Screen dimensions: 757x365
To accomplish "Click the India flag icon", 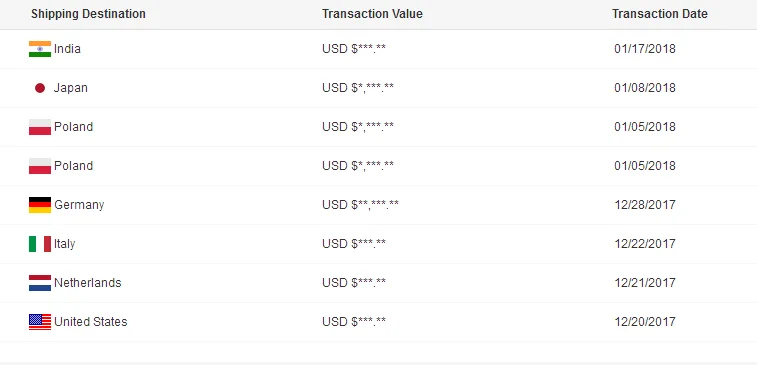I will coord(40,49).
